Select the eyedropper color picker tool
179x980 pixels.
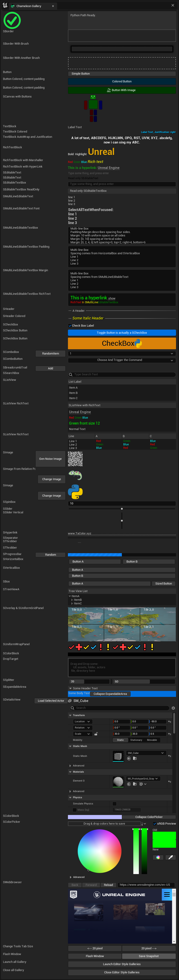click(171, 857)
